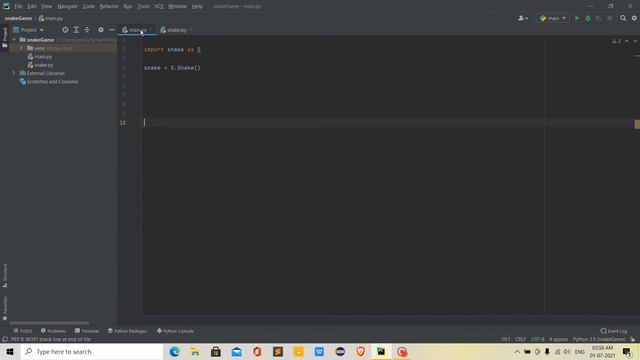This screenshot has width=640, height=360.
Task: Click the Project panel horizontal scrollbar
Action: [x=49, y=323]
